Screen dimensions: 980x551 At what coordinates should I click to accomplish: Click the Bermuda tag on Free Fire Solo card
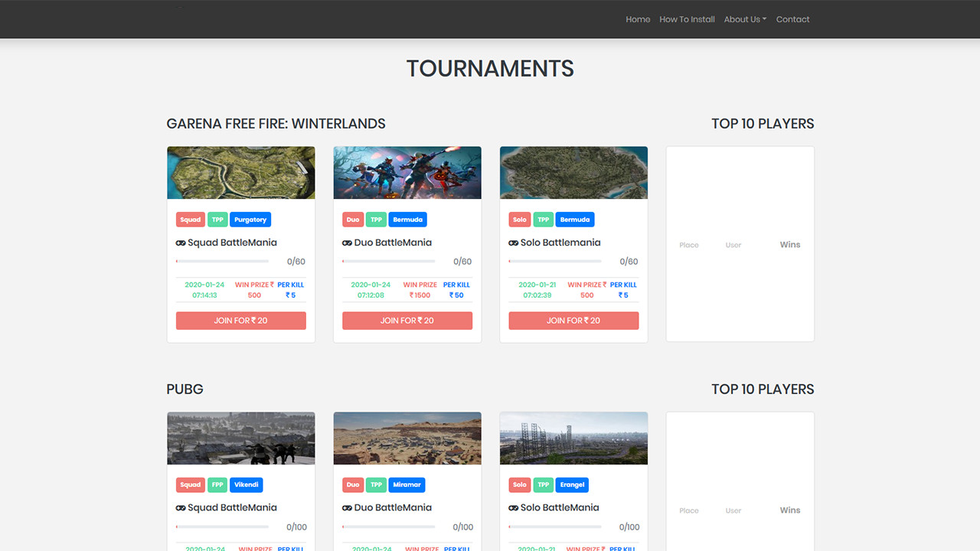coord(574,220)
